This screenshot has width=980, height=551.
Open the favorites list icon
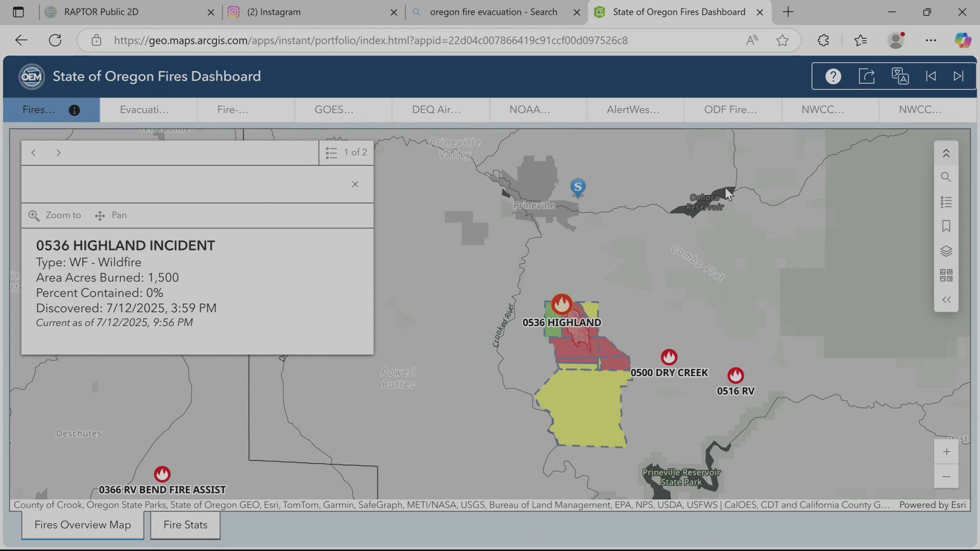coord(861,40)
